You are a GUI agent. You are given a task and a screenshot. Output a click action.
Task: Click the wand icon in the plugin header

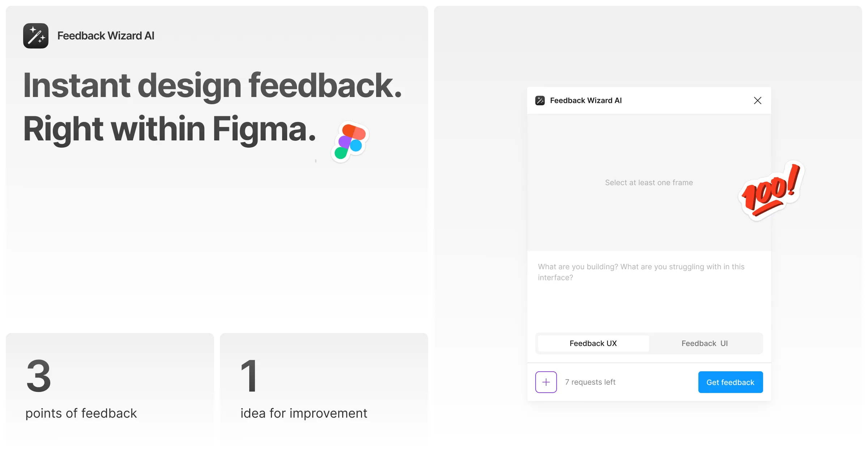540,100
